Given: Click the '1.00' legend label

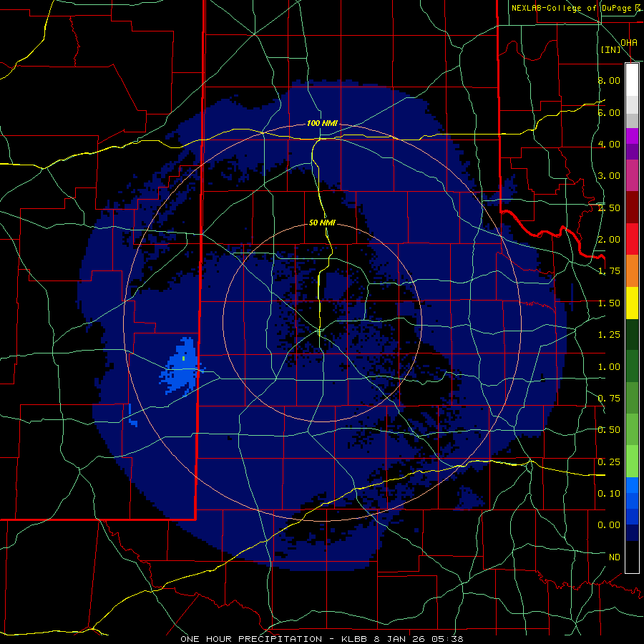Looking at the screenshot, I should (609, 367).
